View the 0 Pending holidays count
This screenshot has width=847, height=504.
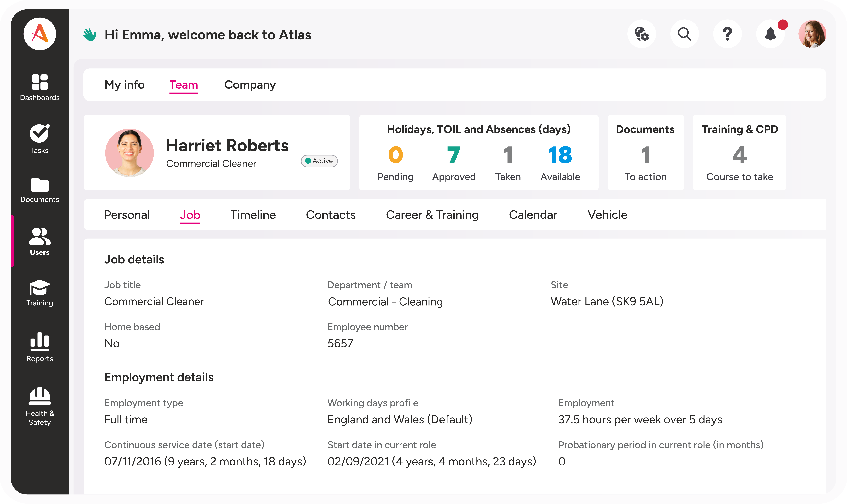[x=396, y=163]
